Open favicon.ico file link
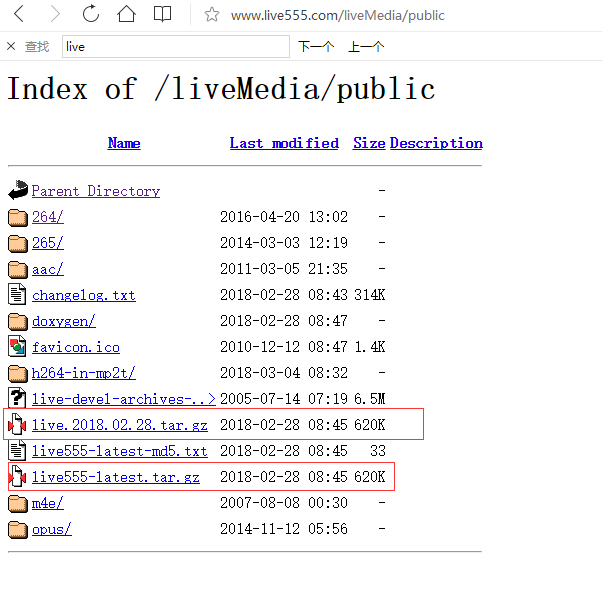 [76, 347]
